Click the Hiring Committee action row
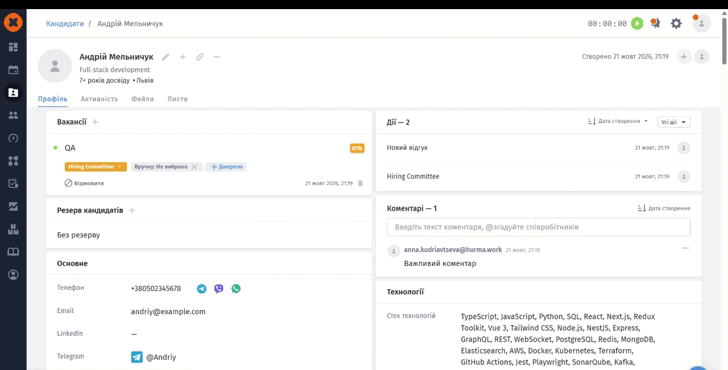Screen dimensions: 728x370 (x=539, y=176)
